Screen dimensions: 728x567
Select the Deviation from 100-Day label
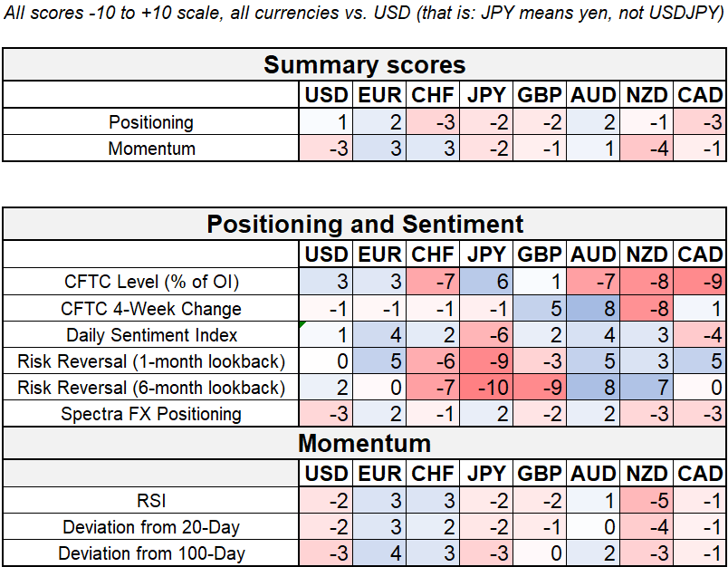[151, 553]
